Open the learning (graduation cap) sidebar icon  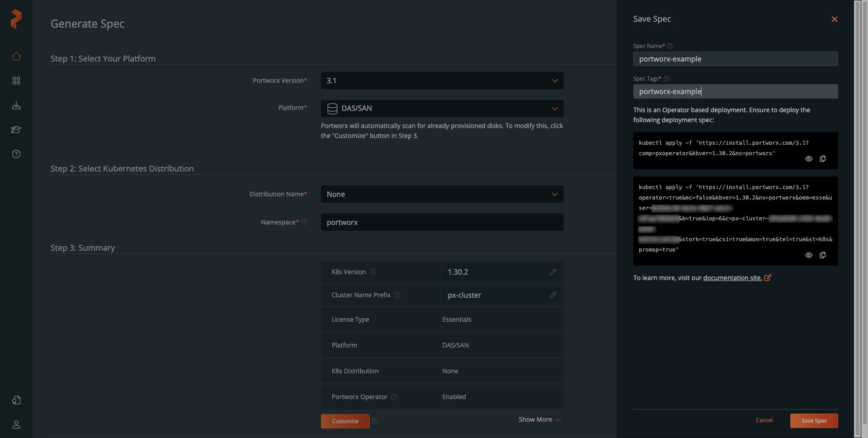(16, 130)
